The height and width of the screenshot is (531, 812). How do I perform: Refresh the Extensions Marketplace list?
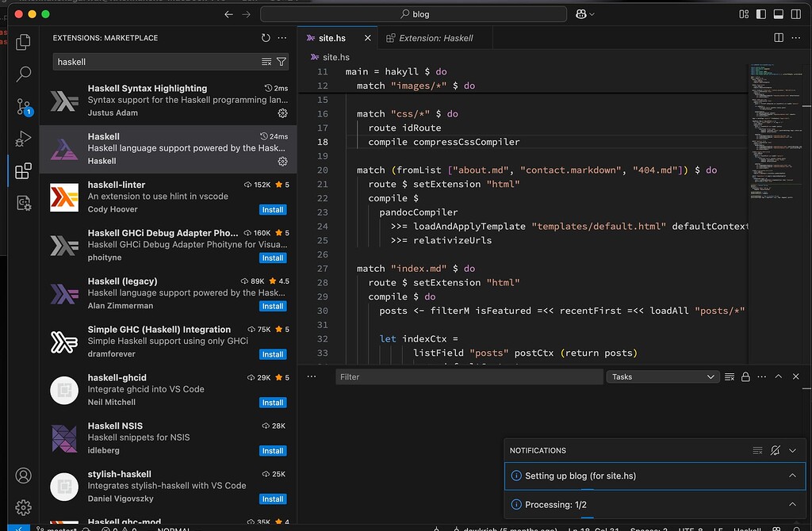[x=264, y=36]
